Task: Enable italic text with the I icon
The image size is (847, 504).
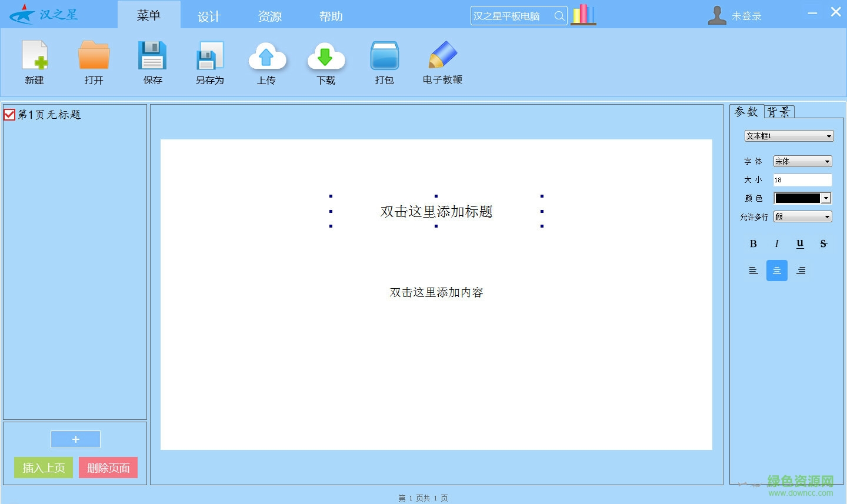Action: [x=776, y=243]
